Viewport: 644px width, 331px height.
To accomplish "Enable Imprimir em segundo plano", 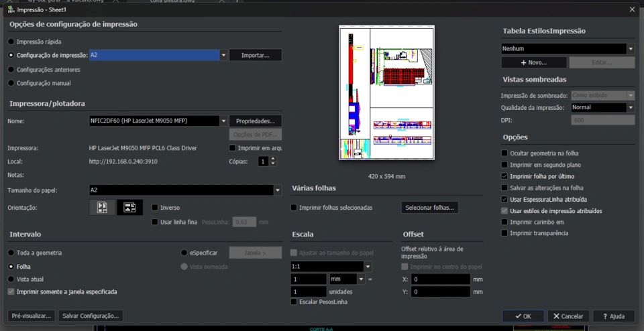I will [504, 164].
